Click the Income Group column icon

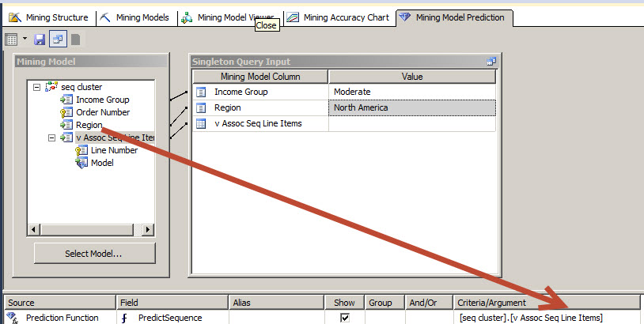[x=66, y=100]
